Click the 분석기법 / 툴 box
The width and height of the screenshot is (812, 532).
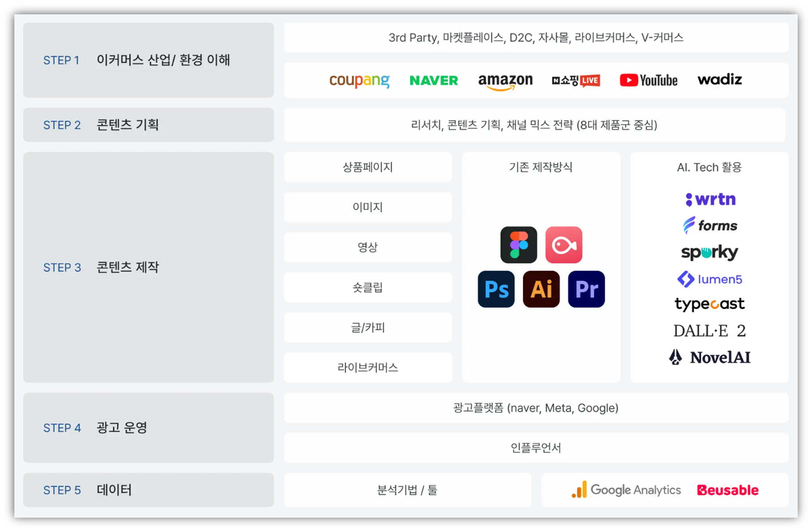(407, 490)
